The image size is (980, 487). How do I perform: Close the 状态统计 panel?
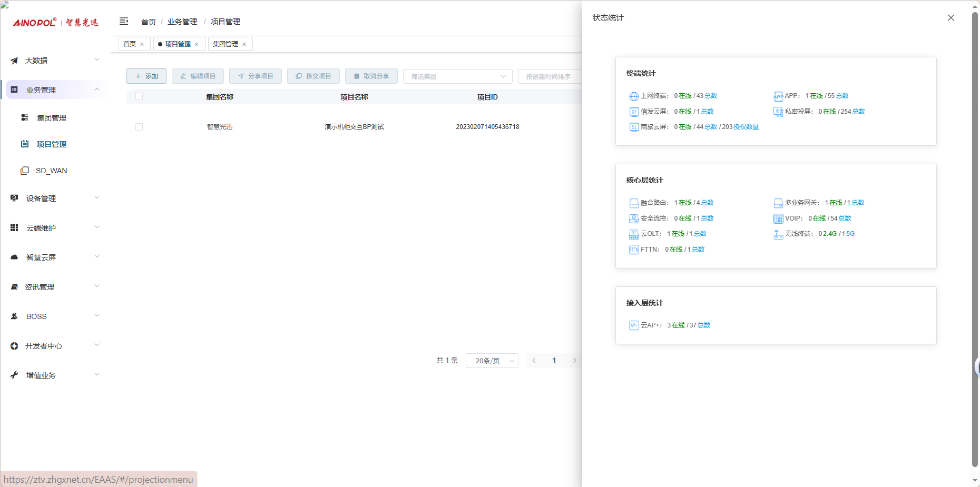(x=950, y=18)
